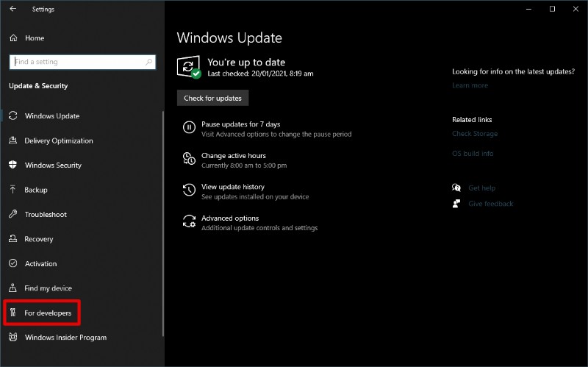Image resolution: width=588 pixels, height=367 pixels.
Task: Click the Troubleshoot wrench icon
Action: coord(12,215)
